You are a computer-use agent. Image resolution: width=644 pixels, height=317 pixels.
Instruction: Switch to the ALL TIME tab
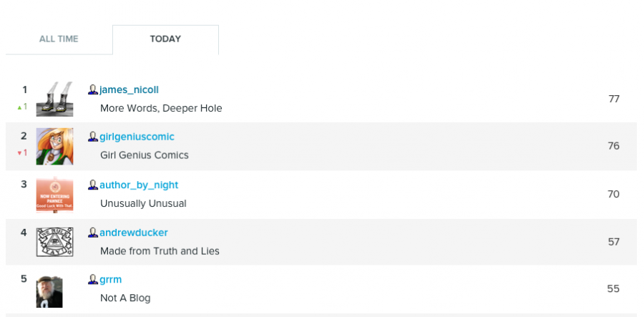[59, 39]
